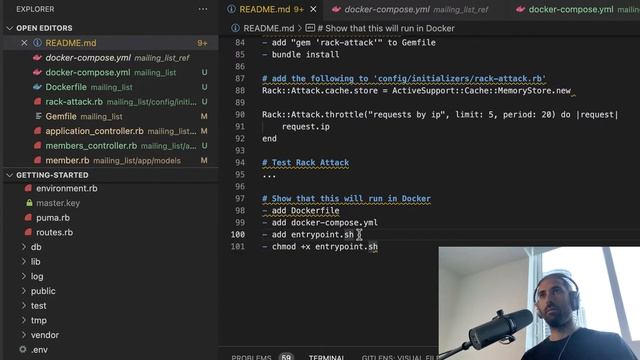Click 'Show that this will run in Docker' breadcrumb
Viewport: 640px width, 360px height.
click(x=386, y=28)
